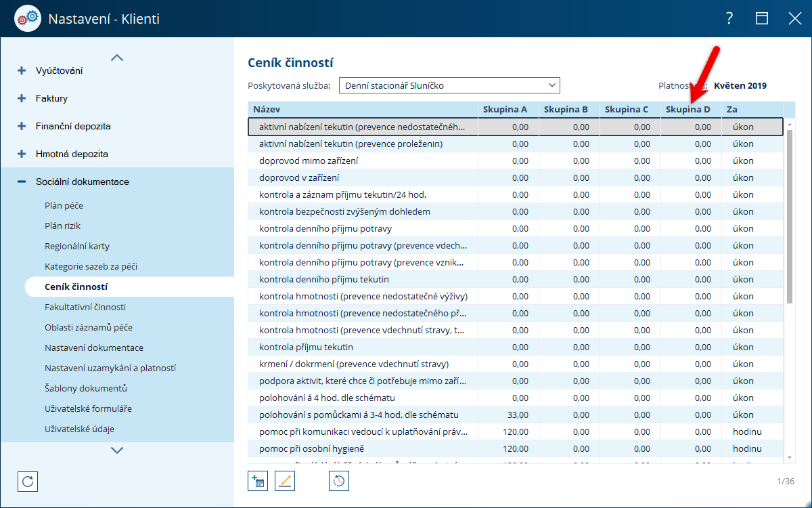
Task: Expand the Finanční depozita section
Action: click(x=22, y=126)
